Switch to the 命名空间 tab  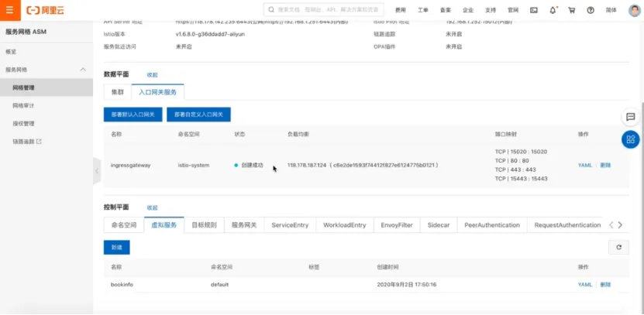pos(124,225)
